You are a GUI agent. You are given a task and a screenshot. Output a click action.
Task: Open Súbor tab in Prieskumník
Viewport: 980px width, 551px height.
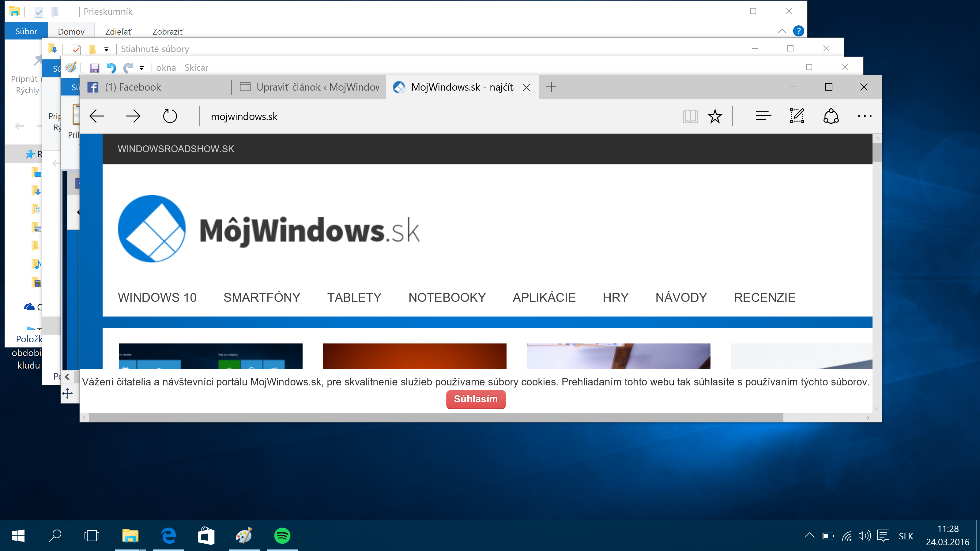point(26,31)
